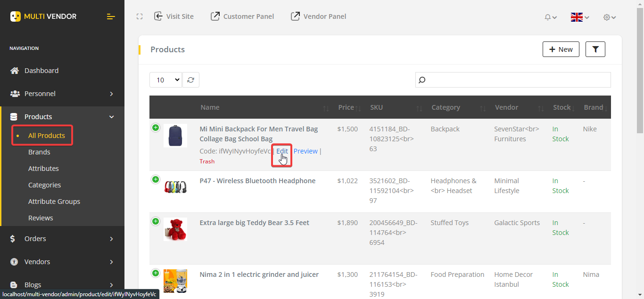Enter fullscreen mode from the top toolbar

click(x=140, y=16)
